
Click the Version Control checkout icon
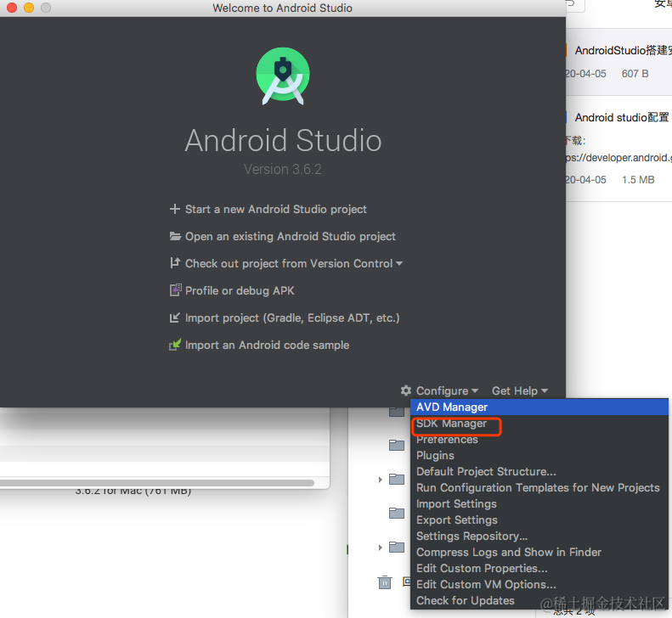[175, 263]
